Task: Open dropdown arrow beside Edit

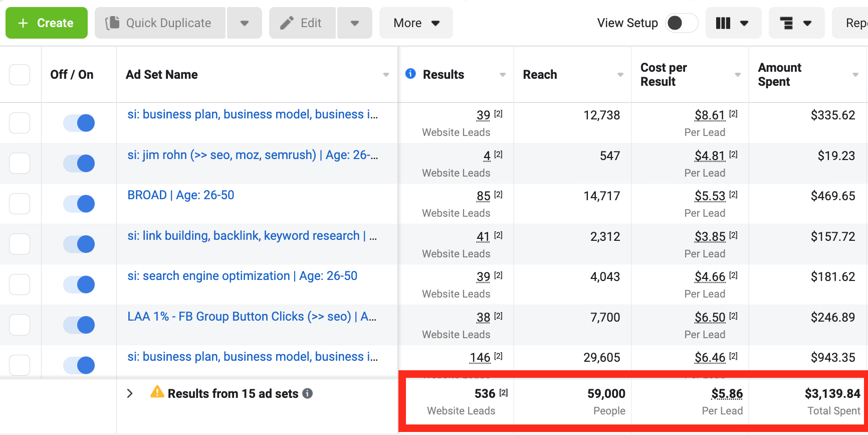Action: (355, 23)
